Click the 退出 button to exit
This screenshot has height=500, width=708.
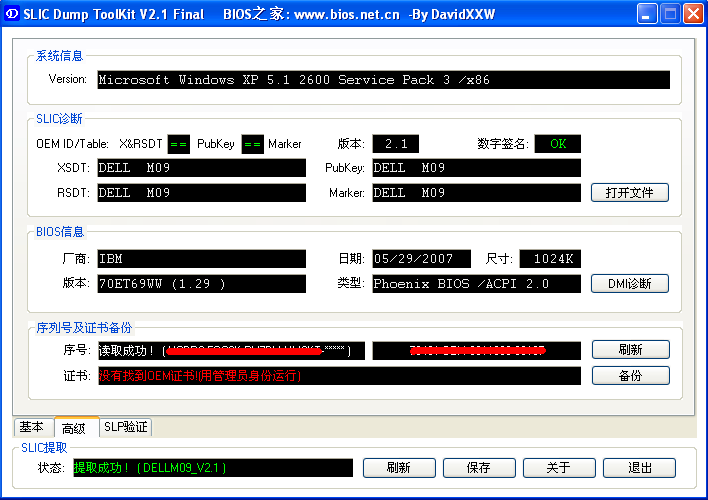[639, 468]
